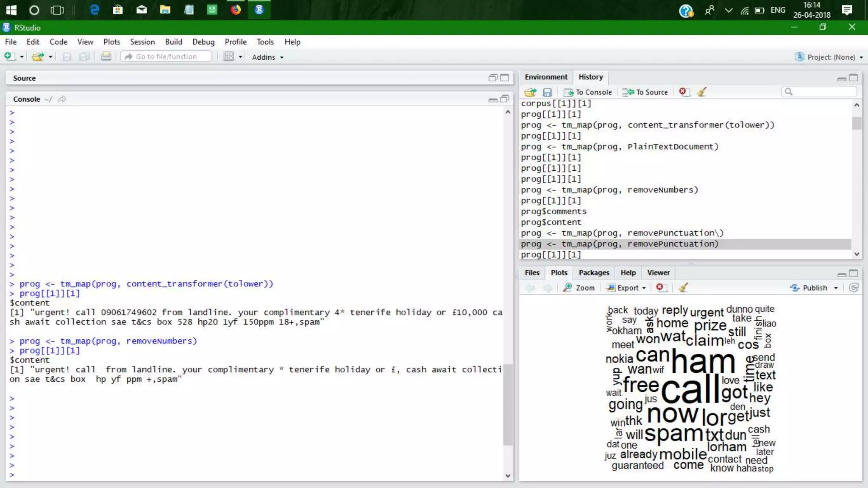Click the Save History disk icon

[547, 92]
